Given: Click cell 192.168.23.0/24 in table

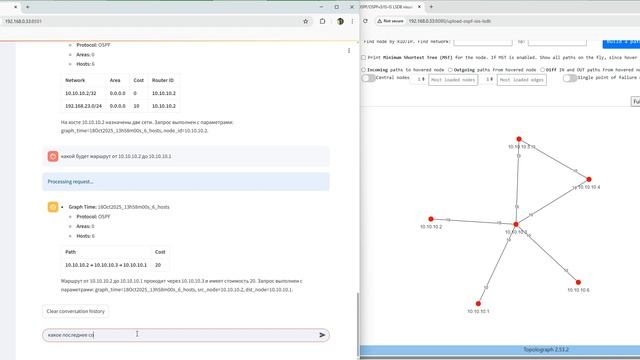Looking at the screenshot, I should tap(83, 106).
